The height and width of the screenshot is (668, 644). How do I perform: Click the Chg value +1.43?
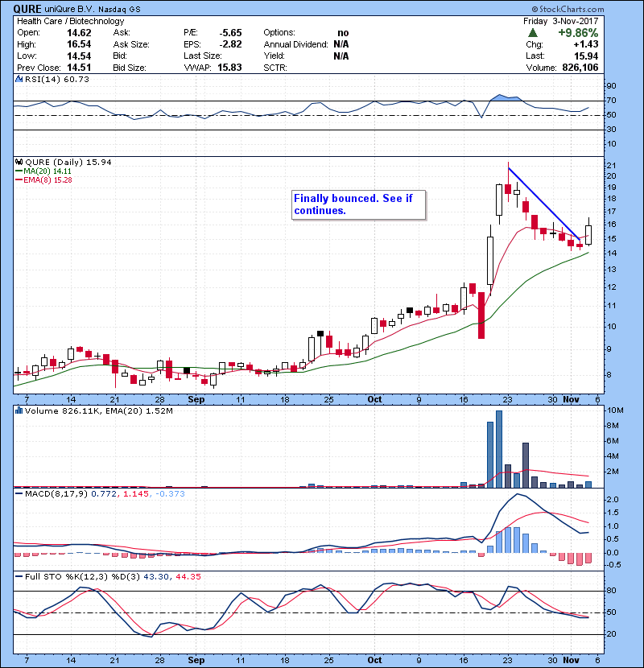tap(585, 44)
